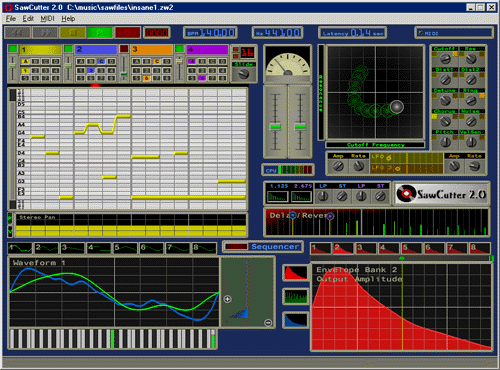Decrease step count with red down arrow
Viewport: 500px width, 370px height.
tap(236, 56)
